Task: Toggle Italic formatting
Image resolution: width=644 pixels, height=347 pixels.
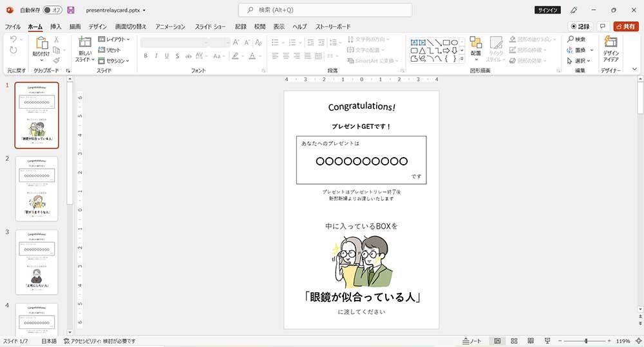Action: [156, 56]
